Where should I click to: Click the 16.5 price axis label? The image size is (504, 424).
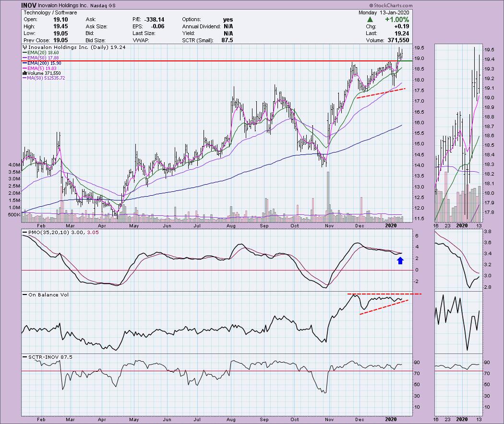coord(419,112)
